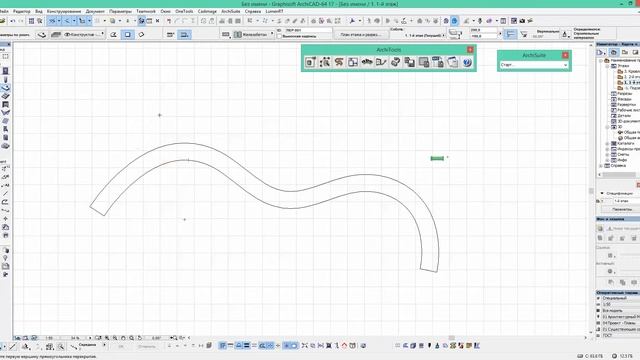This screenshot has height=360, width=640.
Task: Open the Teamwork menu
Action: click(146, 11)
